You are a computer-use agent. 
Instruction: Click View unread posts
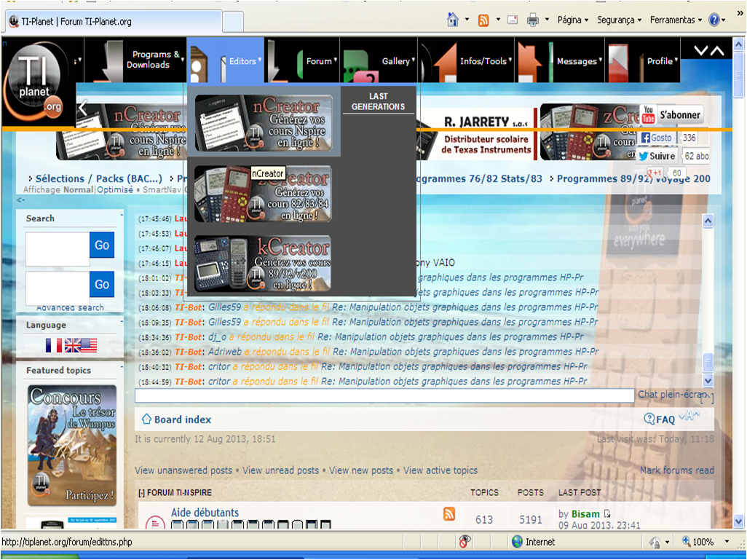pyautogui.click(x=280, y=470)
